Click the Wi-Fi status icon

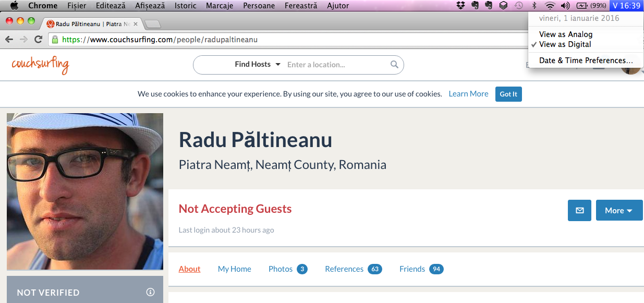[550, 6]
